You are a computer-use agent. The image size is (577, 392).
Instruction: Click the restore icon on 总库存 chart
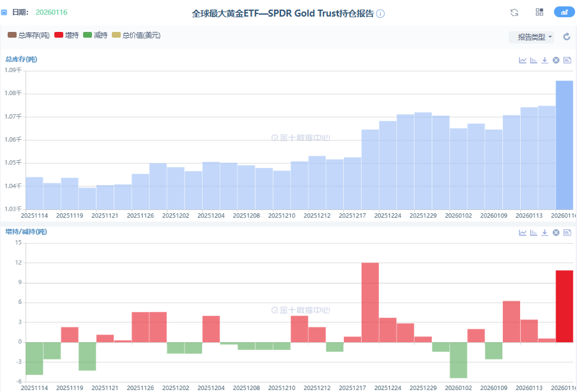(x=556, y=60)
